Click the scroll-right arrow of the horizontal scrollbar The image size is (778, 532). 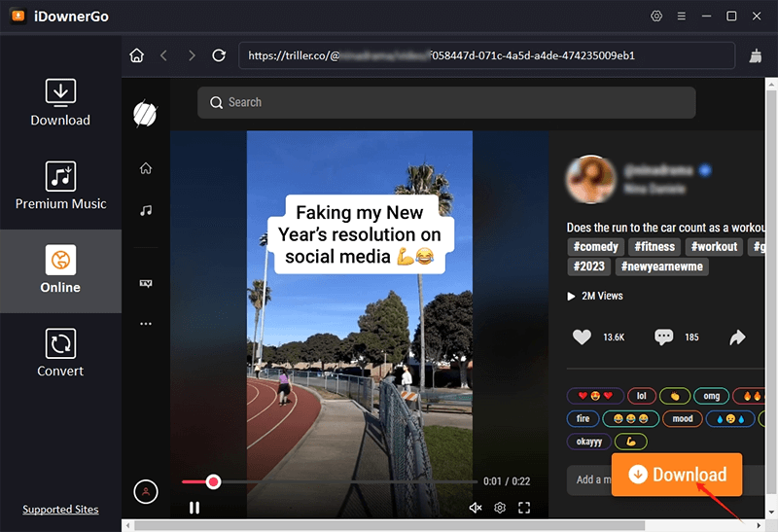[759, 525]
